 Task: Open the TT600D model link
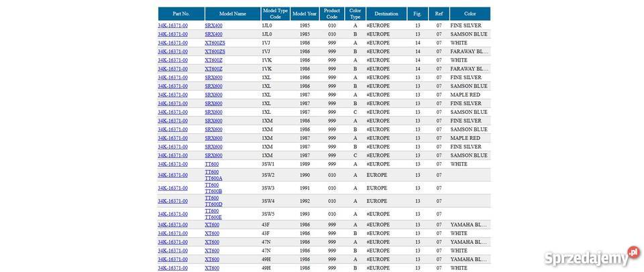click(x=213, y=204)
